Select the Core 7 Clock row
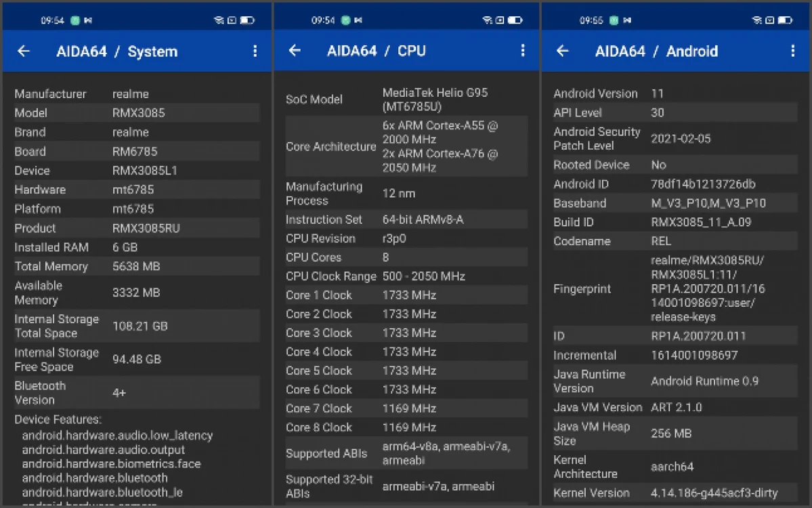The width and height of the screenshot is (812, 508). pos(406,408)
